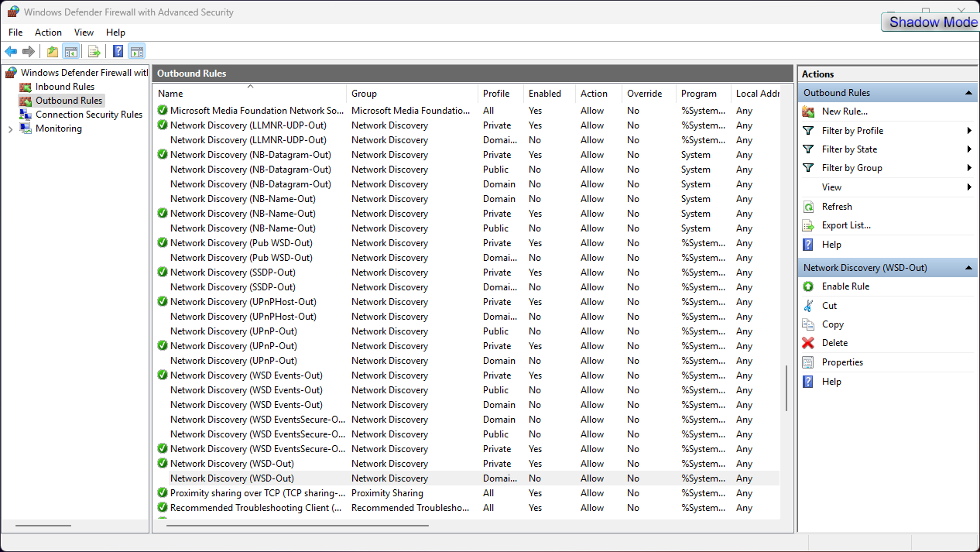
Task: Sort by the Program column header
Action: (x=703, y=94)
